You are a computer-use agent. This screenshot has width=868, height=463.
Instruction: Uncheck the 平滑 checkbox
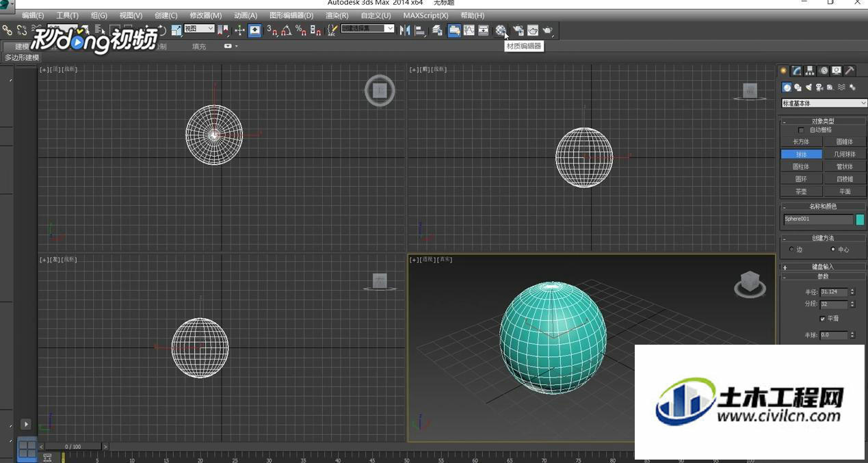click(822, 319)
